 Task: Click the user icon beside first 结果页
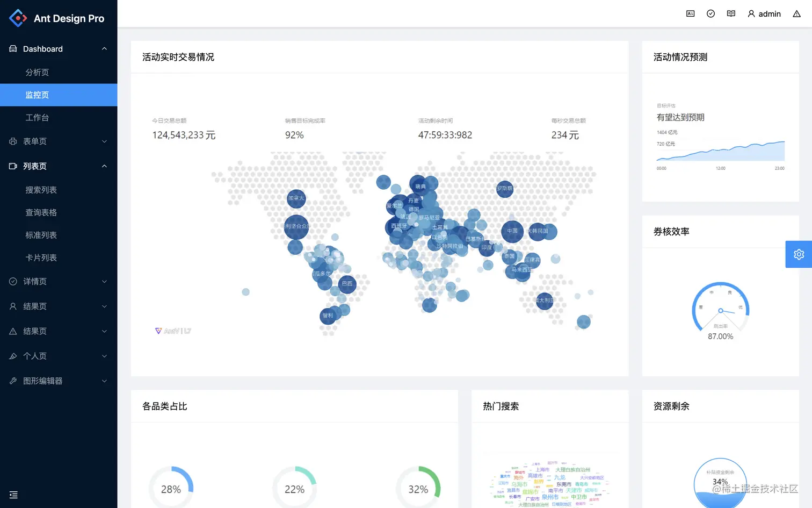tap(13, 306)
